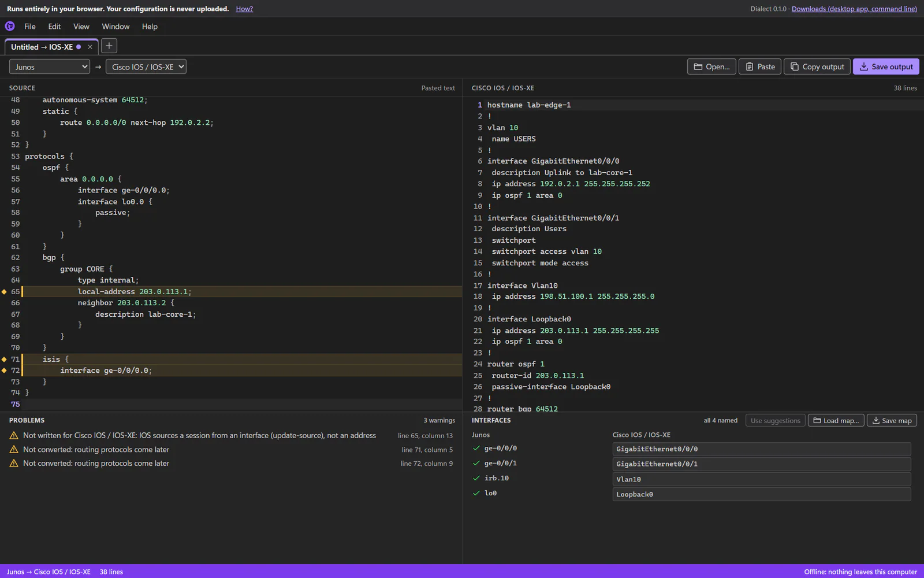The image size is (924, 578).
Task: Edit the GigabitEthernet0/0/0 mapping field
Action: click(762, 449)
